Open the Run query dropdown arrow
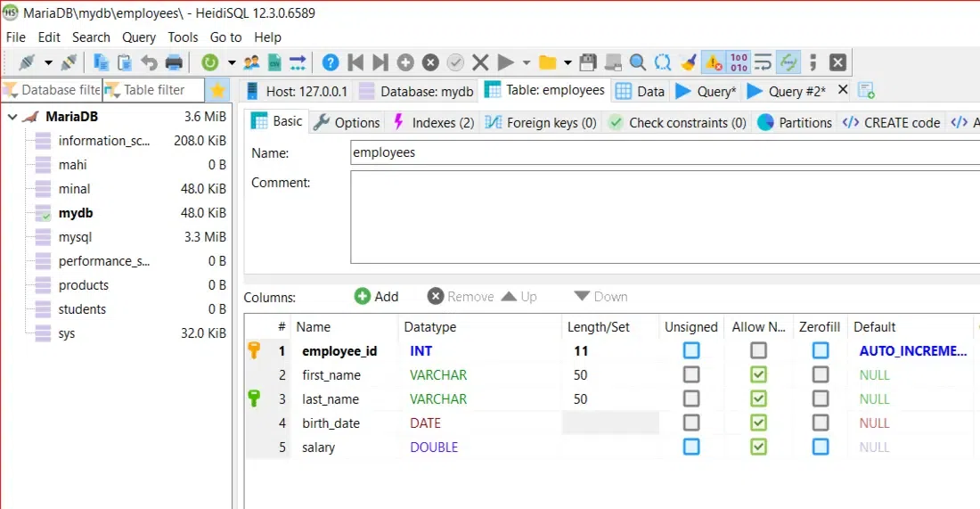 coord(527,62)
